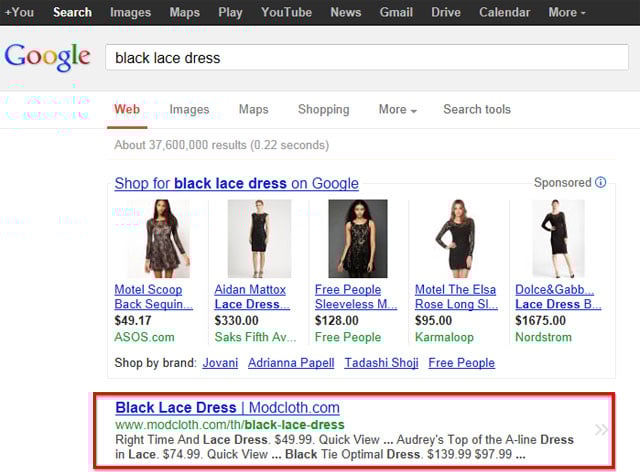
Task: Open Drive in the top bar
Action: pyautogui.click(x=446, y=12)
